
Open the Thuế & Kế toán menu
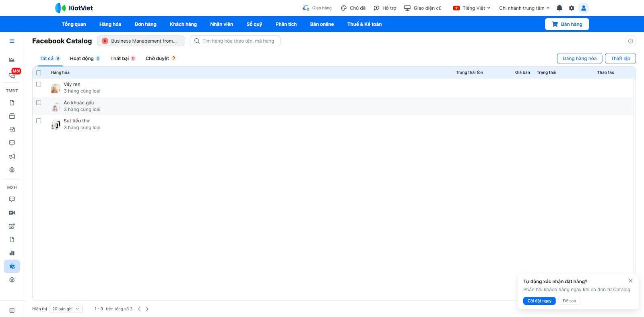365,24
